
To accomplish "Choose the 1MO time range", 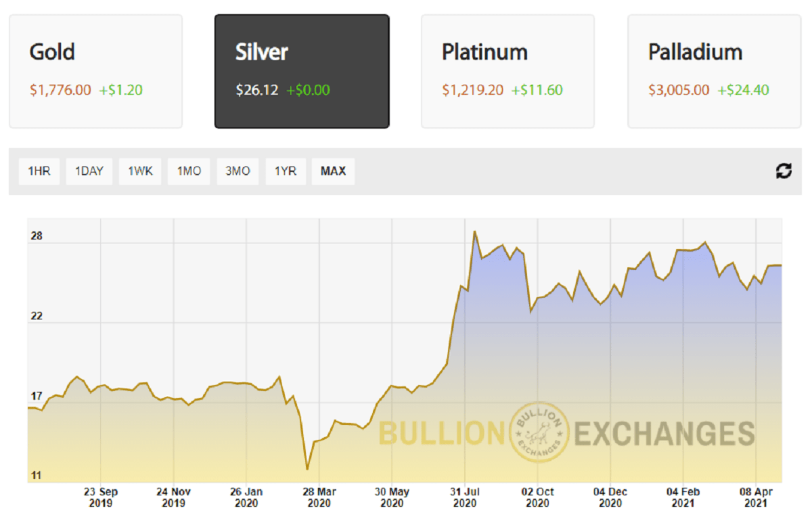I will point(189,171).
